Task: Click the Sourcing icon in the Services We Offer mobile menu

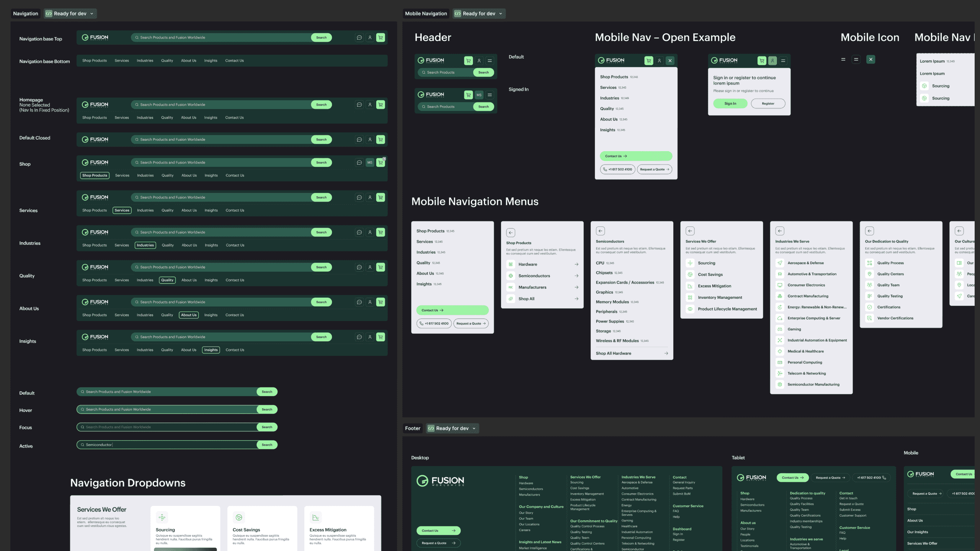Action: point(690,263)
